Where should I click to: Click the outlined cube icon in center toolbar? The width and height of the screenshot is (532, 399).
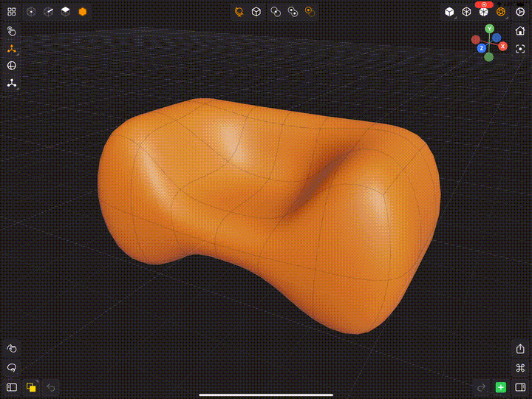coord(256,12)
